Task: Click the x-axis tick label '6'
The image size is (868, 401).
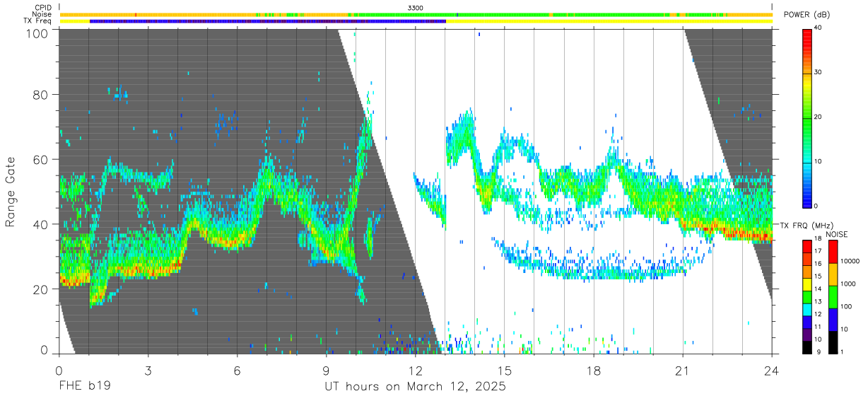Action: 237,371
